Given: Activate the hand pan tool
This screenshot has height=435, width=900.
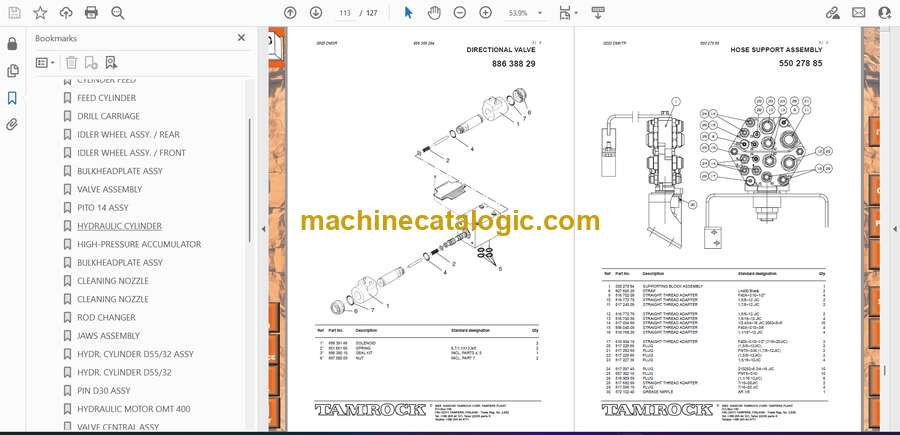Looking at the screenshot, I should pos(434,13).
